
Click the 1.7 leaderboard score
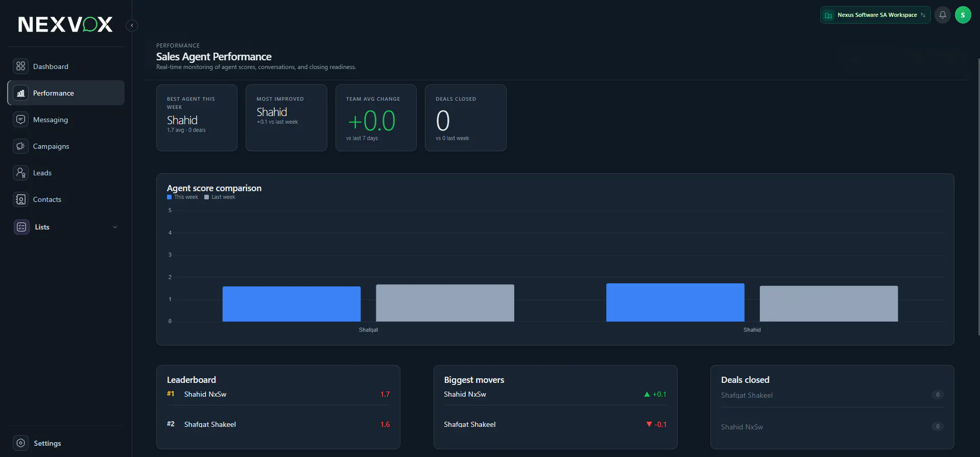coord(385,394)
